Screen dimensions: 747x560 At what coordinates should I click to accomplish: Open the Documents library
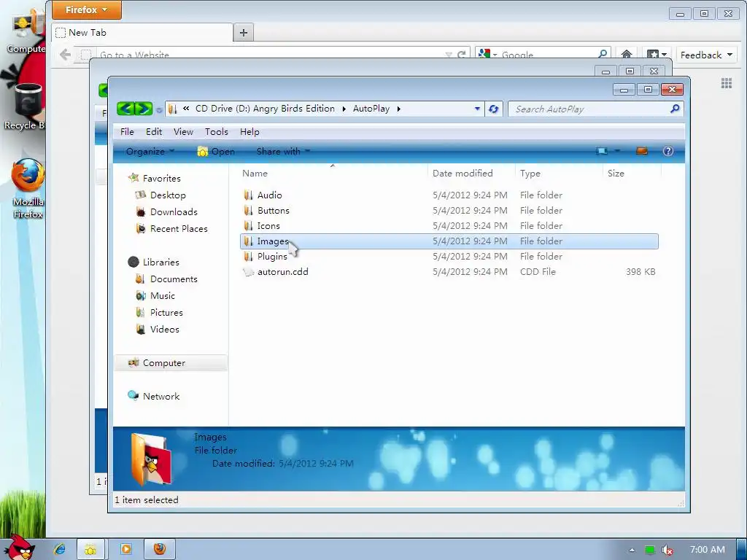pos(174,279)
